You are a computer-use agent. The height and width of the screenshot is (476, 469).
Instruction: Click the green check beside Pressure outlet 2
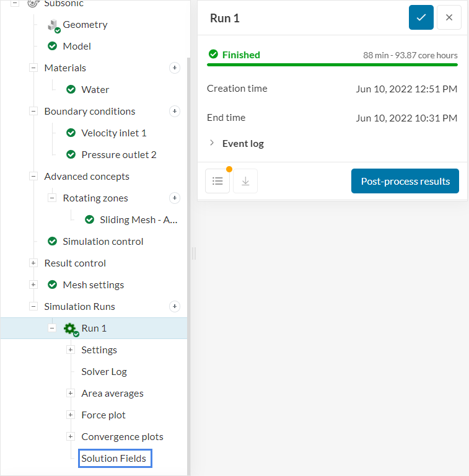click(x=71, y=154)
